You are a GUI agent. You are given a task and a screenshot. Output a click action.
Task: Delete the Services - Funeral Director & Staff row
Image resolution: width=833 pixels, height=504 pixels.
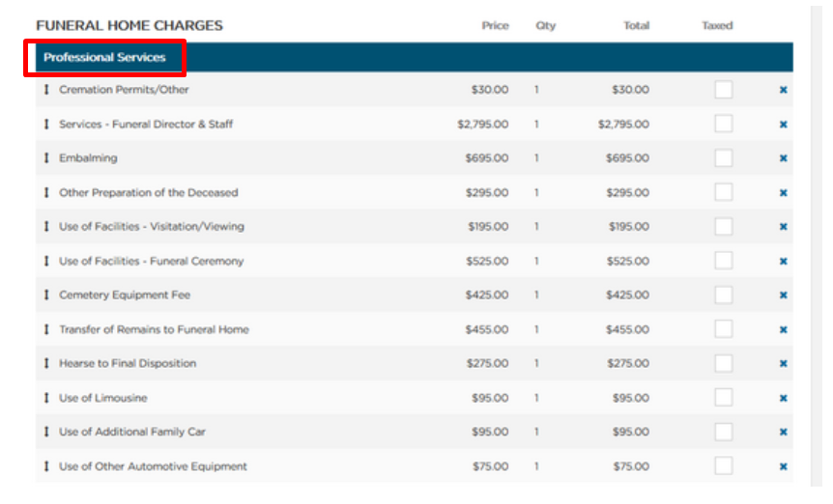click(783, 125)
